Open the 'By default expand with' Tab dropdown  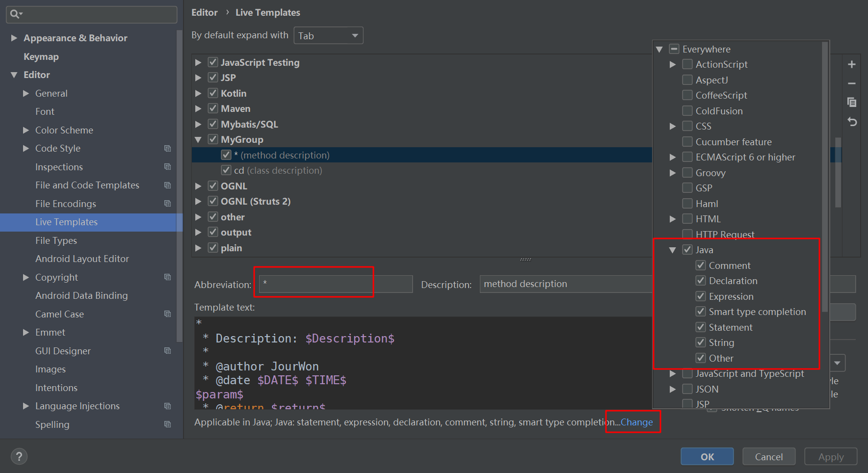[328, 35]
